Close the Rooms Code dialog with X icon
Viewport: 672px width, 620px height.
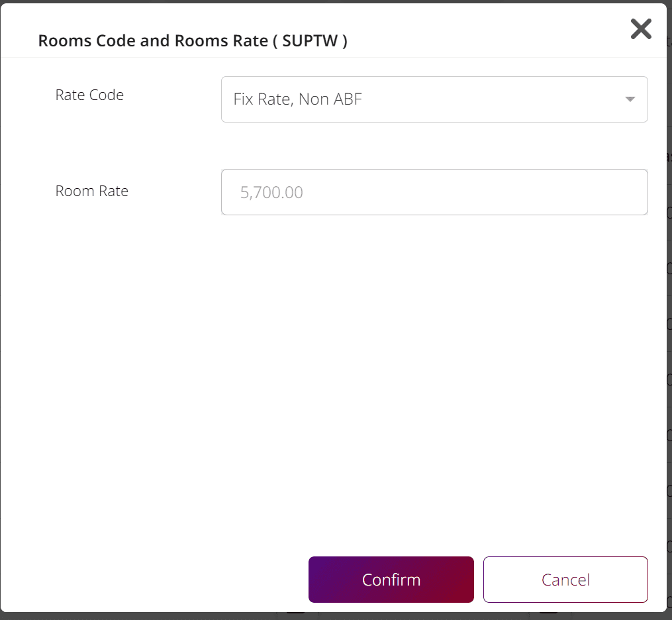tap(641, 28)
